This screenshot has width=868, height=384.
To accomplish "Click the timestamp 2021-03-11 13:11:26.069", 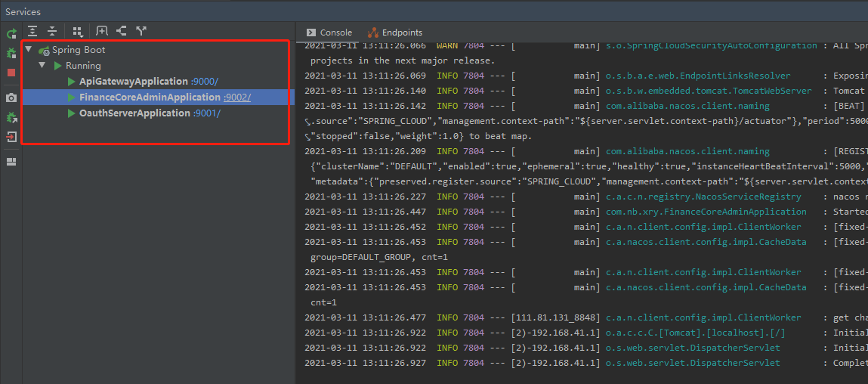I will tap(366, 76).
